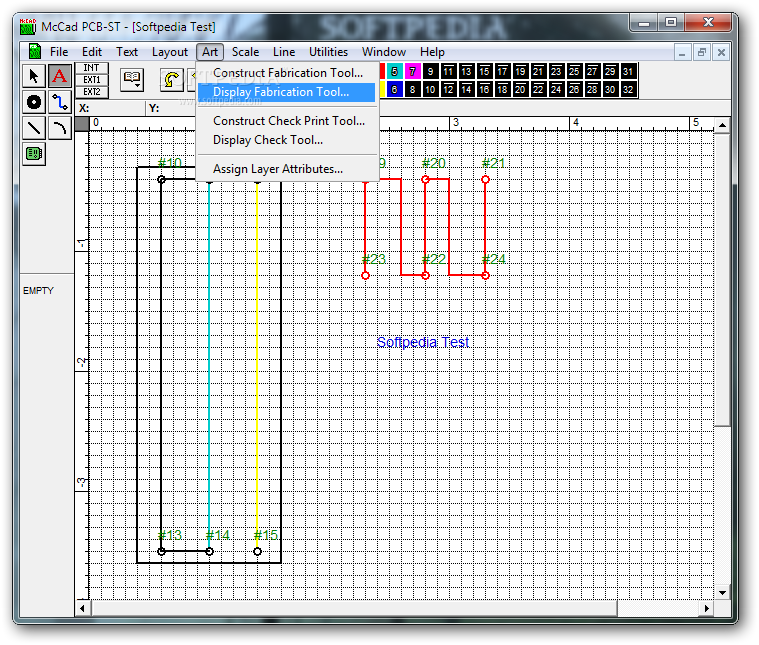Click the #21 red pad label

(x=493, y=163)
